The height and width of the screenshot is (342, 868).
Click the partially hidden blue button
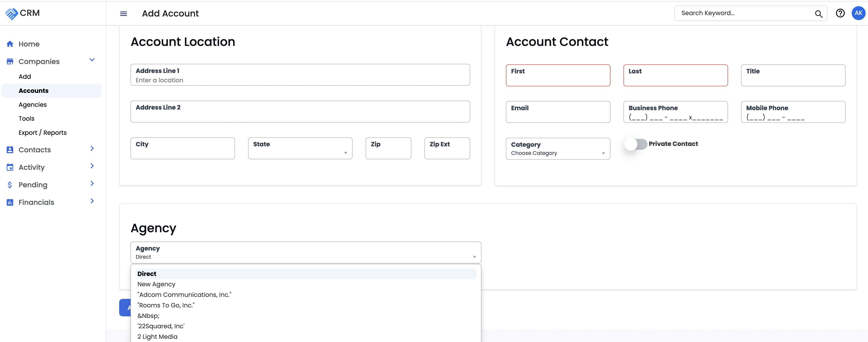[125, 308]
